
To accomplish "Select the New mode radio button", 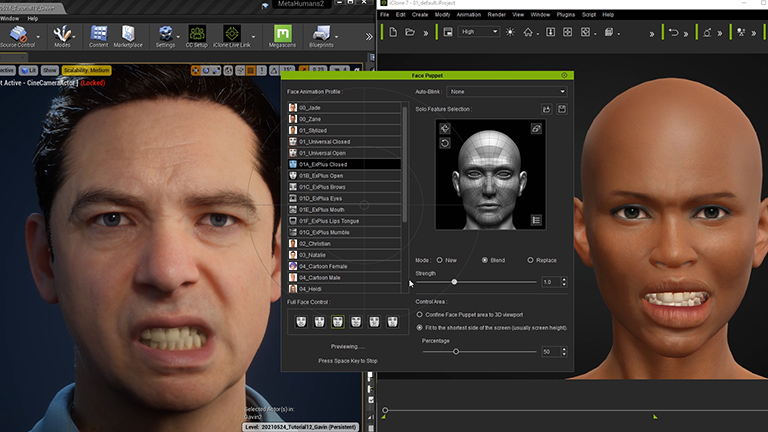I will (x=440, y=260).
